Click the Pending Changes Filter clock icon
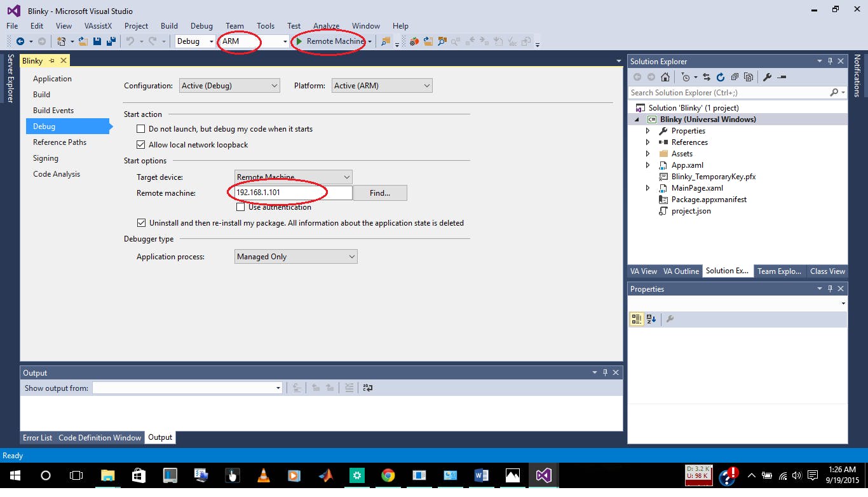 [686, 77]
